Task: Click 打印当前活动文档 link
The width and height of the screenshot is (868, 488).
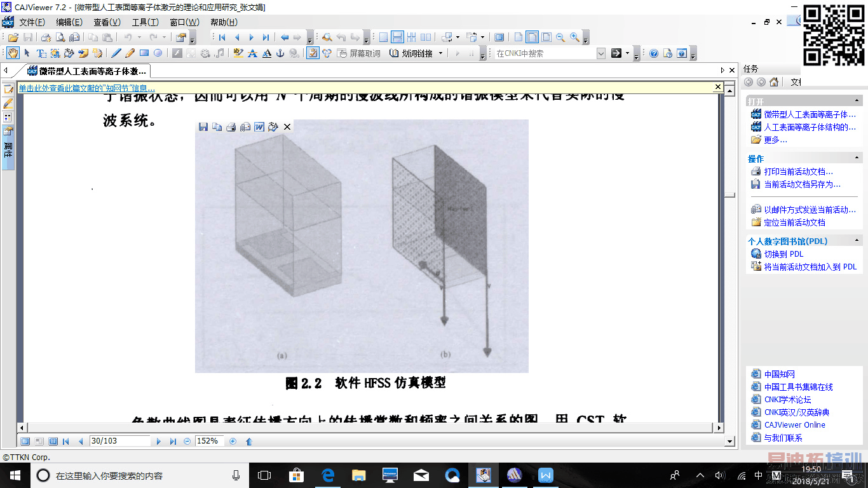Action: (798, 172)
